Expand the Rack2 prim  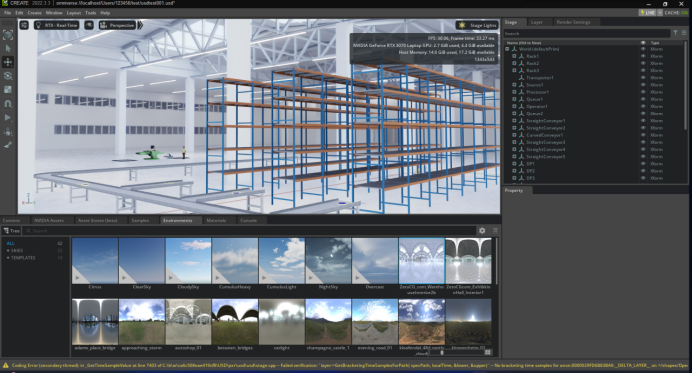click(514, 63)
